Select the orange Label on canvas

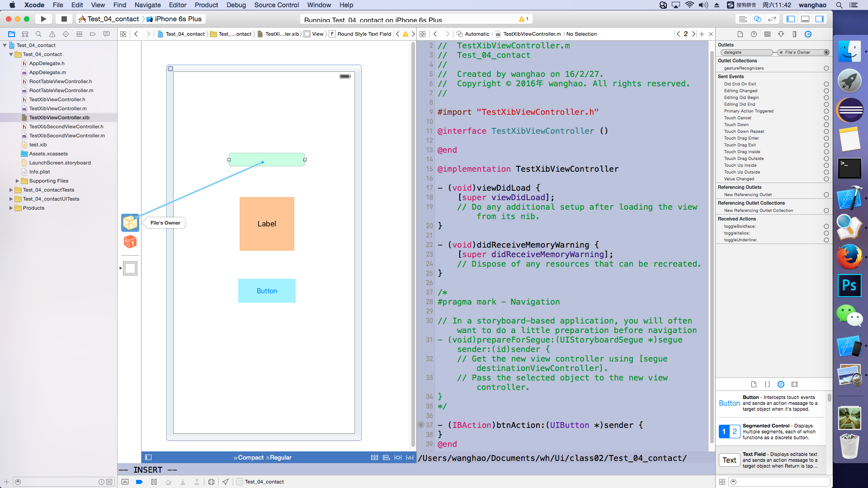[267, 224]
